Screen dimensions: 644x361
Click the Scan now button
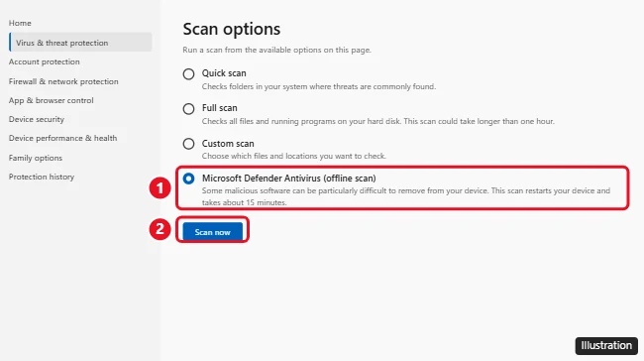(213, 232)
